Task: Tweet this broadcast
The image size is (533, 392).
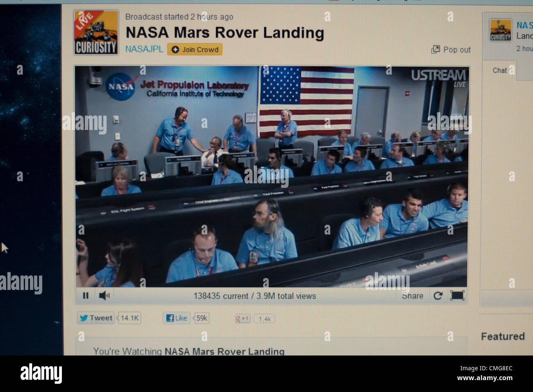Action: tap(96, 318)
